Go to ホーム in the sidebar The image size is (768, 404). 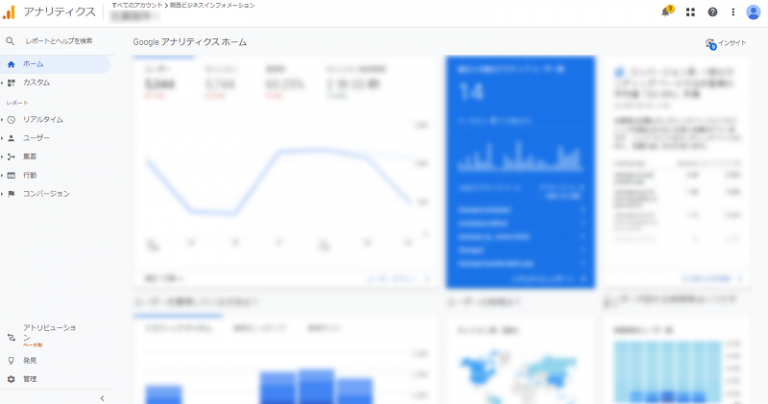55,64
